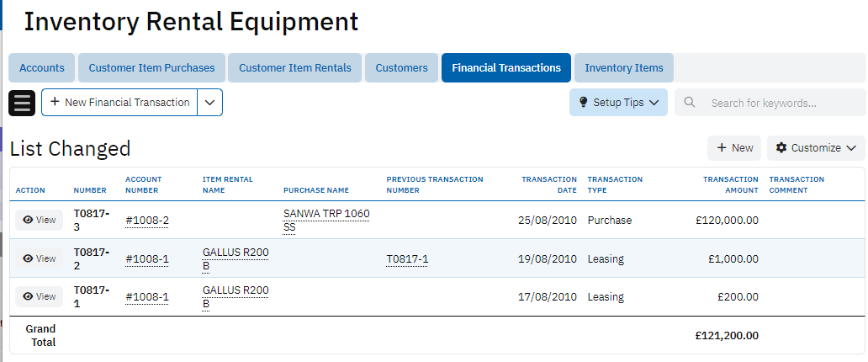Open the Customer Item Rentals tab

pos(295,68)
